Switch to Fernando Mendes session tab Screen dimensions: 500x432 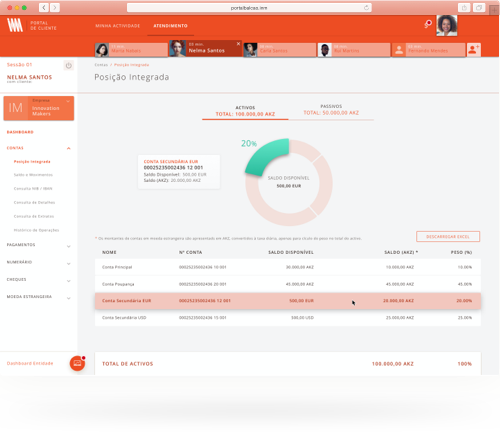(x=428, y=50)
